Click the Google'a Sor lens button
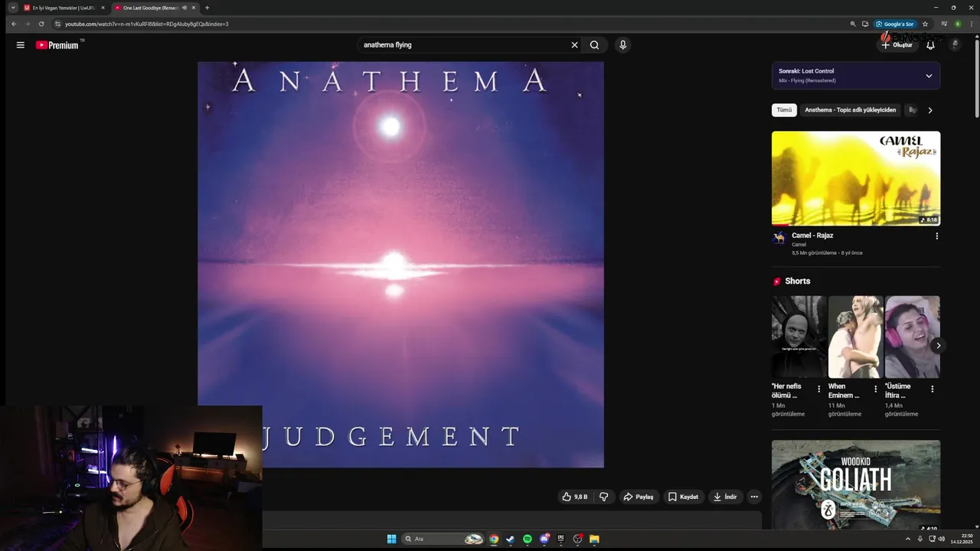Image resolution: width=980 pixels, height=551 pixels. (895, 24)
